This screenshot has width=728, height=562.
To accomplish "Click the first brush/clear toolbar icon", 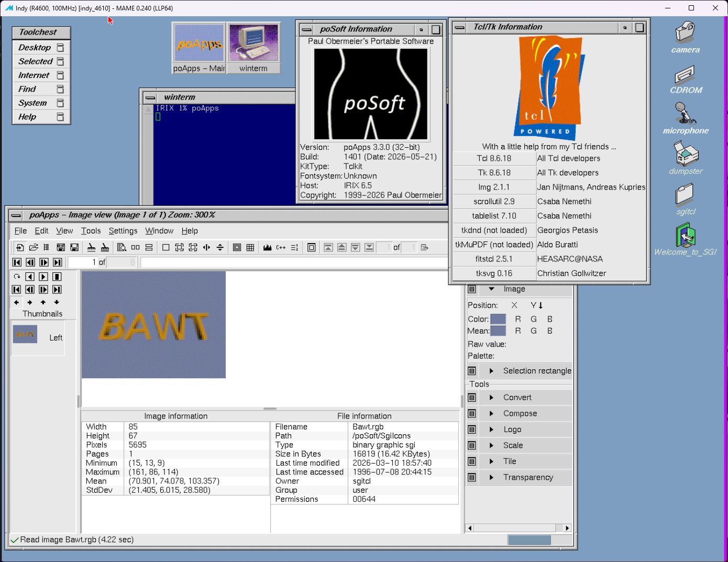I will point(91,247).
